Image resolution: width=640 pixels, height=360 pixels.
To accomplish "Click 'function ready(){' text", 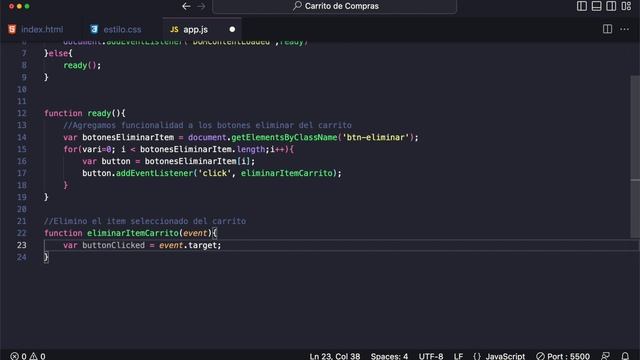I will pyautogui.click(x=84, y=113).
